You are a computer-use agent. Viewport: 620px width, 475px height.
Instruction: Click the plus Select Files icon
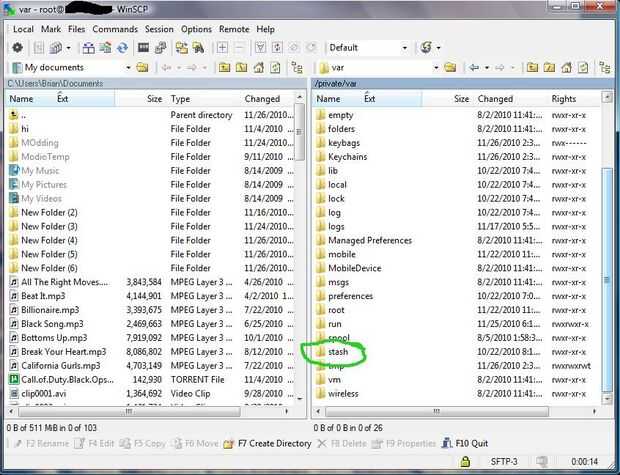point(222,48)
